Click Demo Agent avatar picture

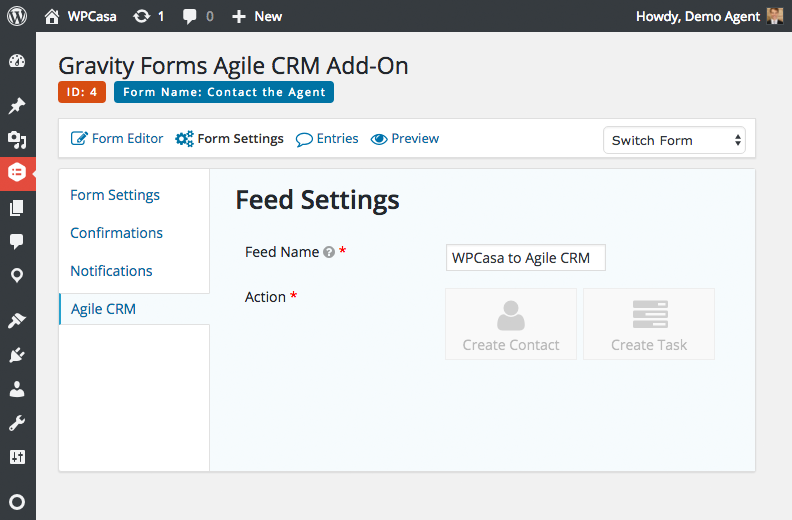(x=774, y=16)
